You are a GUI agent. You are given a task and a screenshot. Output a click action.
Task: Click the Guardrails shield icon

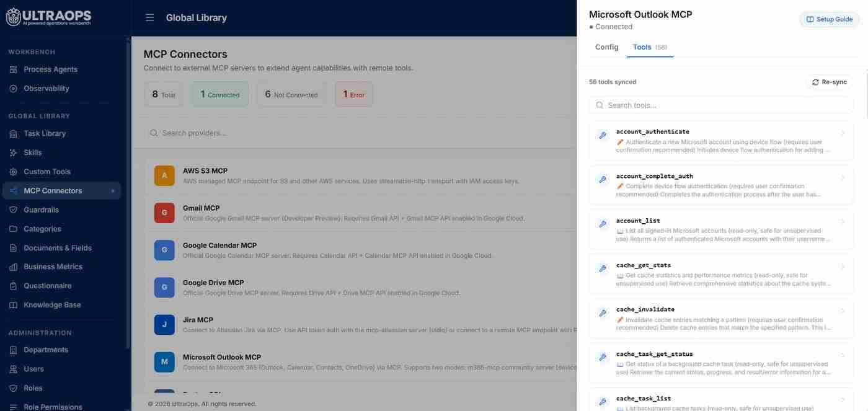13,210
